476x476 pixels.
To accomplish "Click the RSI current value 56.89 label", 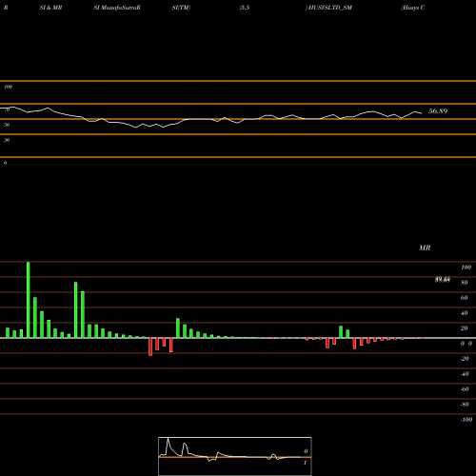I will [438, 111].
